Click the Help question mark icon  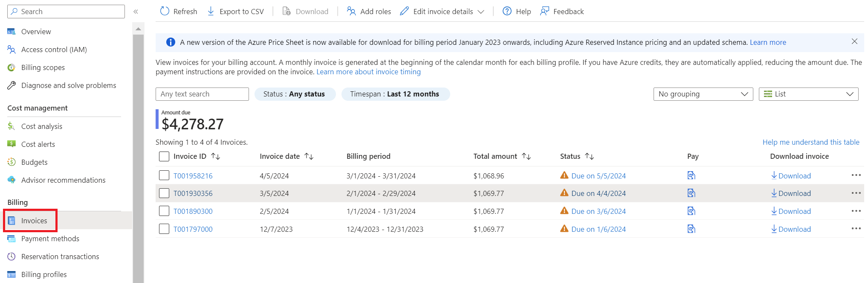coord(507,12)
